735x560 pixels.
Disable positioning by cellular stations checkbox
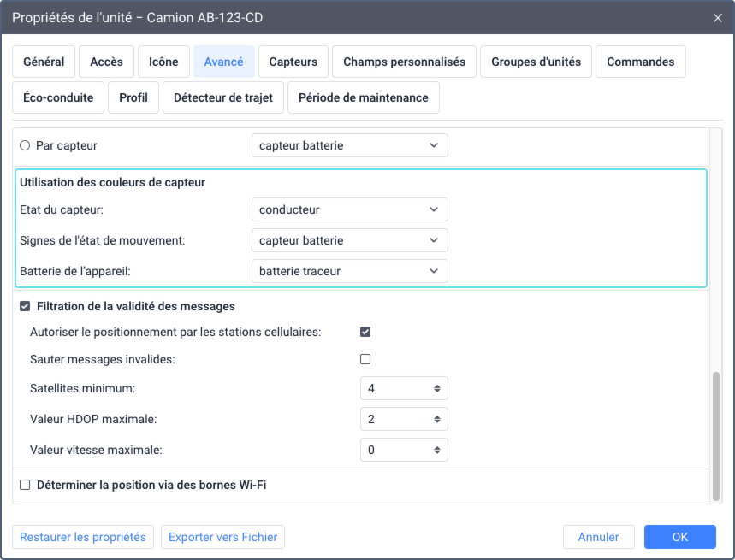(365, 332)
